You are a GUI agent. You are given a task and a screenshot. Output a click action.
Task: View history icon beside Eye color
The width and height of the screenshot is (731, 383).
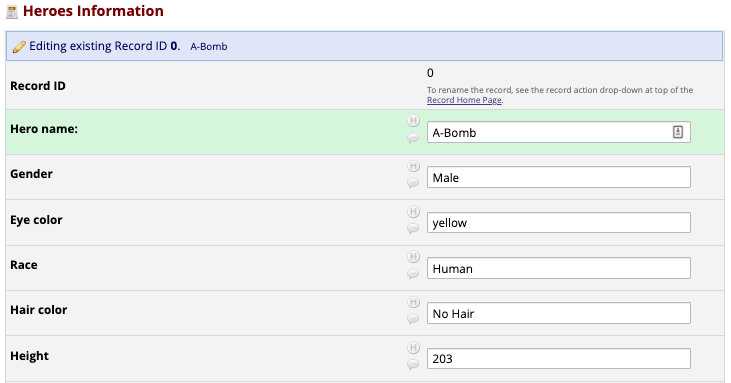tap(413, 212)
